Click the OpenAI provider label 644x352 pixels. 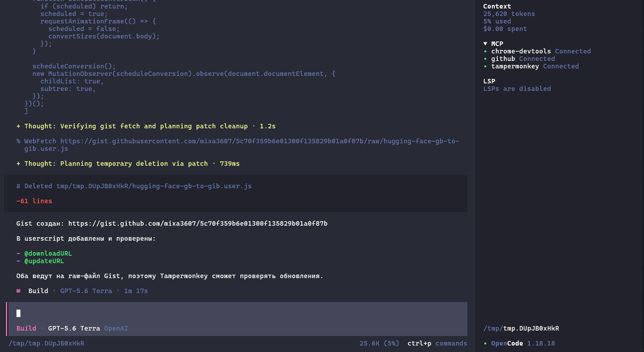tap(116, 329)
